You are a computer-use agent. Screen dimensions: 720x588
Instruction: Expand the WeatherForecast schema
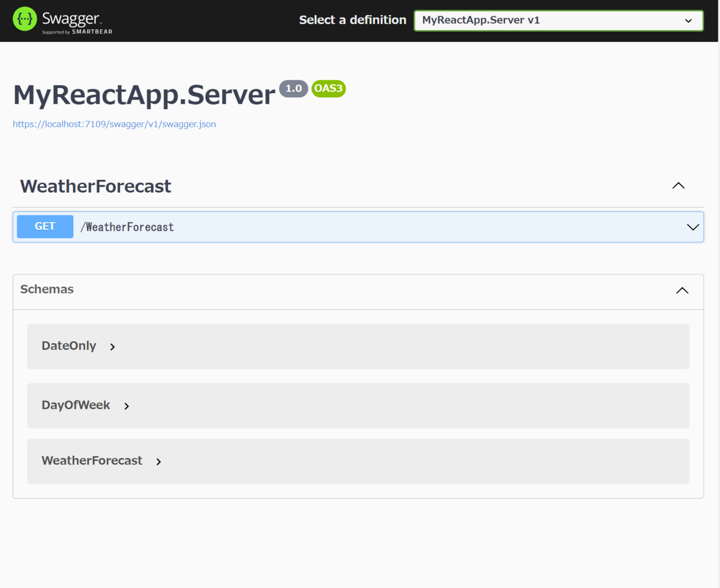(158, 462)
